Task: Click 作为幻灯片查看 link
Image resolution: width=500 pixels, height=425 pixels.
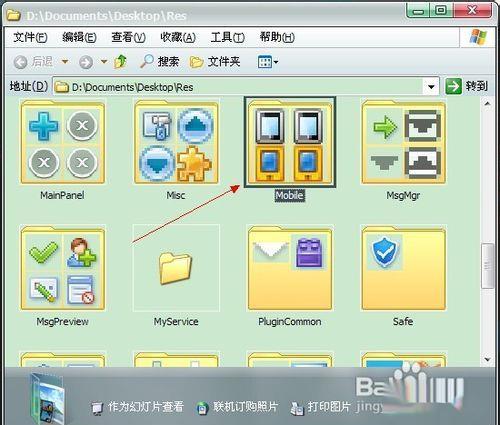Action: click(x=138, y=407)
